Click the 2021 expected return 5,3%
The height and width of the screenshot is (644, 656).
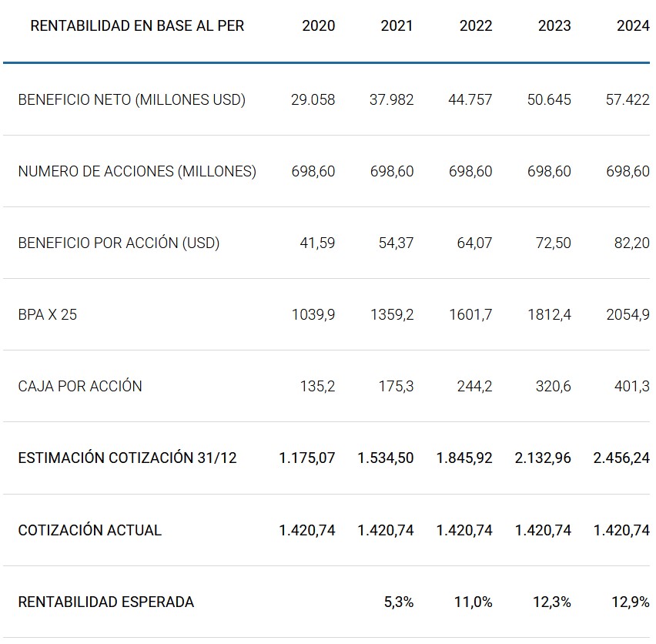click(x=399, y=602)
